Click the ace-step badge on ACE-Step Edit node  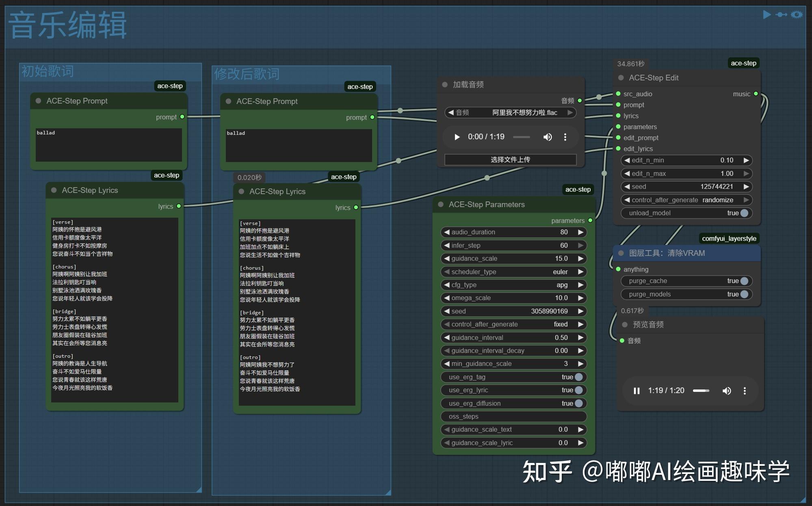743,63
